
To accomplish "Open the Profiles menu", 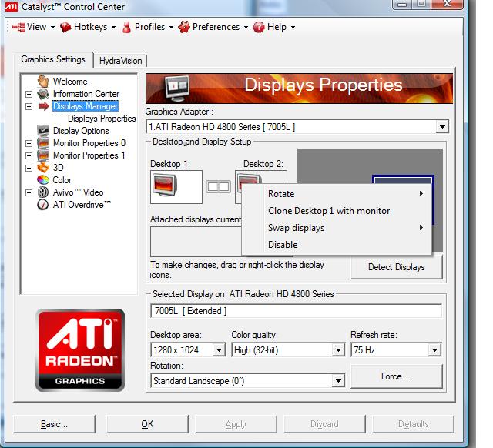I will tap(148, 27).
